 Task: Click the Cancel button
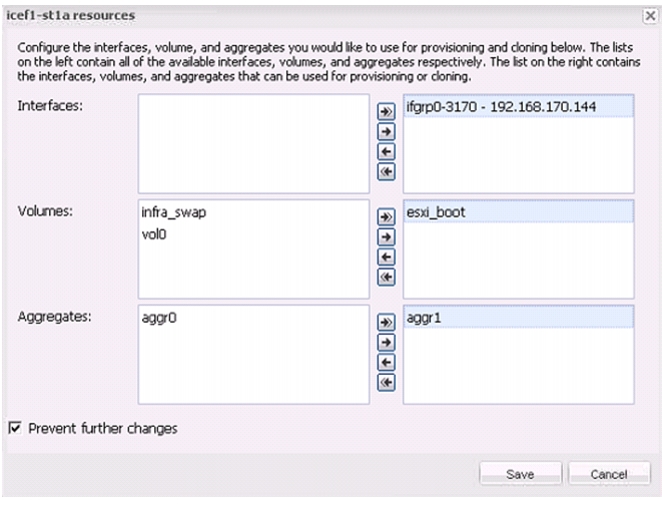click(x=609, y=474)
